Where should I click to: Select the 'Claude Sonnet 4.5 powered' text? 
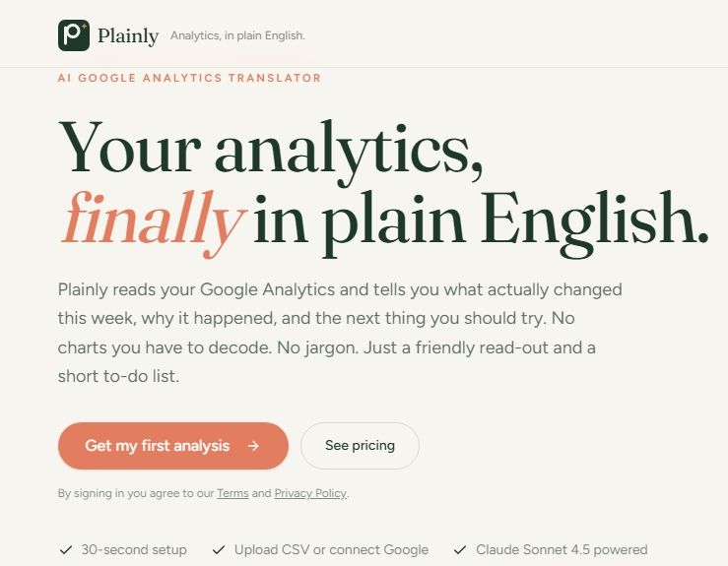tap(562, 550)
